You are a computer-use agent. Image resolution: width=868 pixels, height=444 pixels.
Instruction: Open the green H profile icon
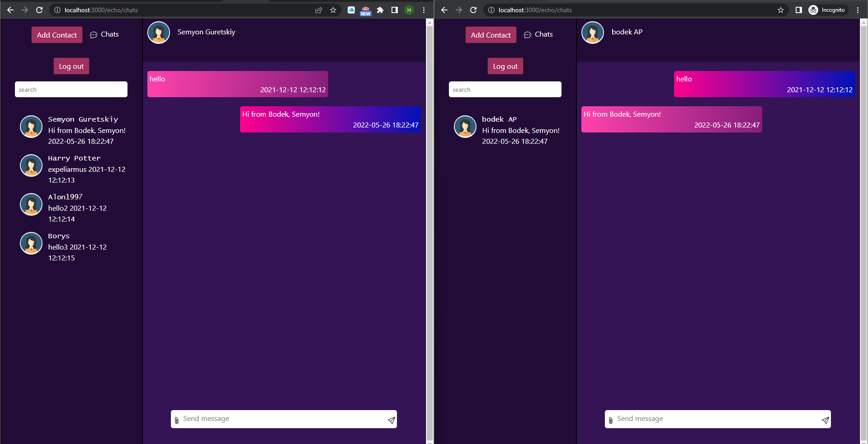pos(409,10)
